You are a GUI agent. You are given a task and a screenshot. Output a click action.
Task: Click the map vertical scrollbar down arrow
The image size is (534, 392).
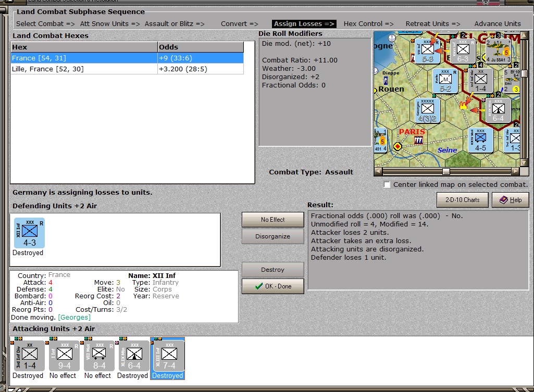tap(525, 162)
